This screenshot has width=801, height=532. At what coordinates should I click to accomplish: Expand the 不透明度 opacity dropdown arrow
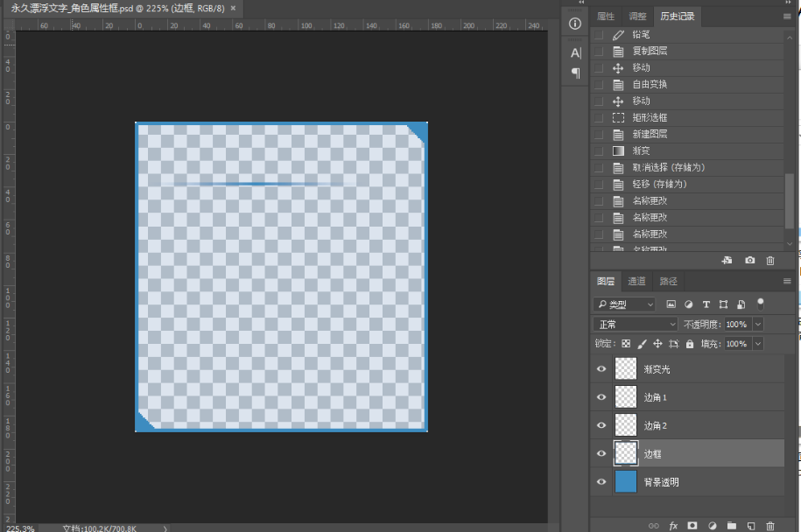click(757, 325)
